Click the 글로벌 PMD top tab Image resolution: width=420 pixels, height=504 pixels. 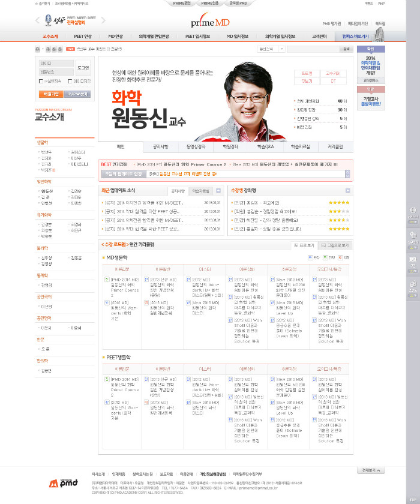[x=238, y=3]
